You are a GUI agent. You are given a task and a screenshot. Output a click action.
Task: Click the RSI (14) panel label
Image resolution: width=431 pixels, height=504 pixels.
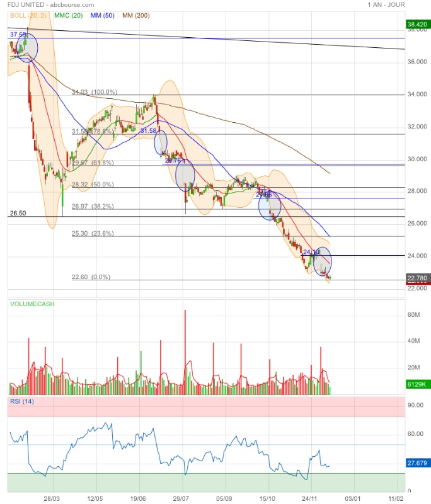pyautogui.click(x=22, y=401)
